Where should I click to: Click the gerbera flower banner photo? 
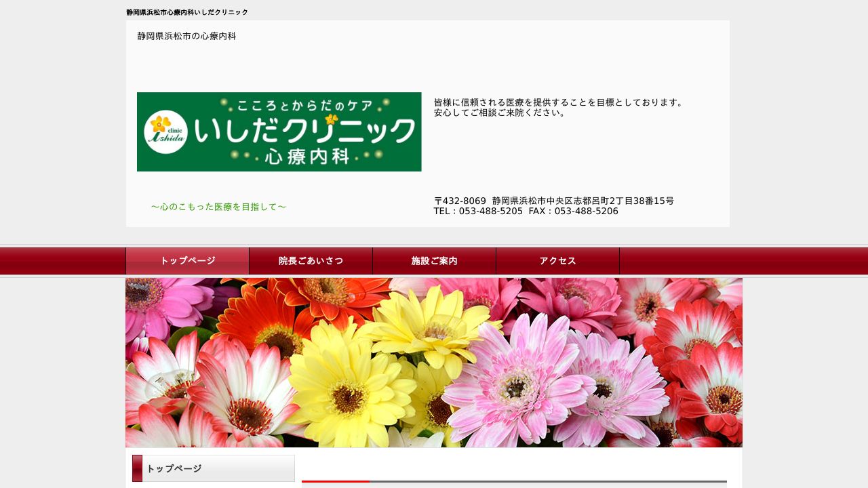pyautogui.click(x=434, y=362)
